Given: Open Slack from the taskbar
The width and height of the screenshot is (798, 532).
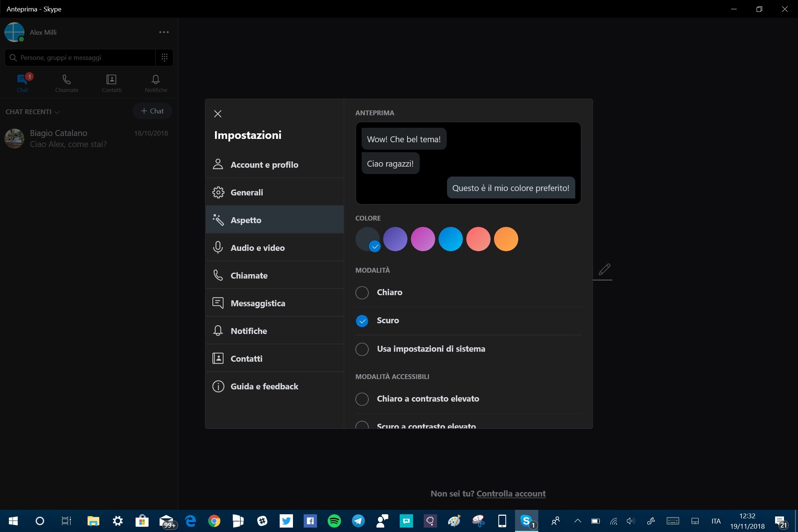Looking at the screenshot, I should click(262, 521).
